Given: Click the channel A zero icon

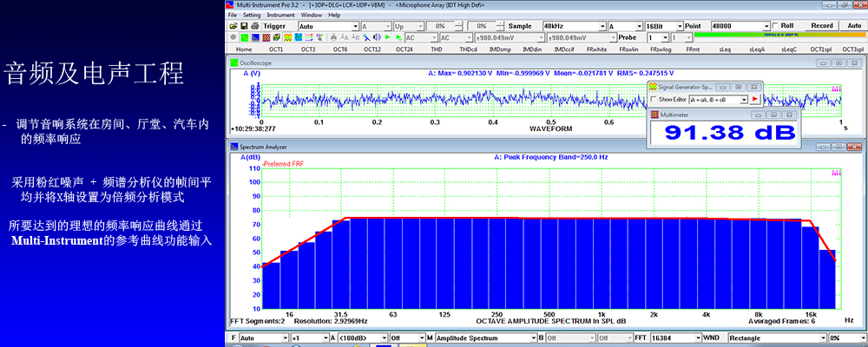Looking at the screenshot, I should tap(345, 37).
